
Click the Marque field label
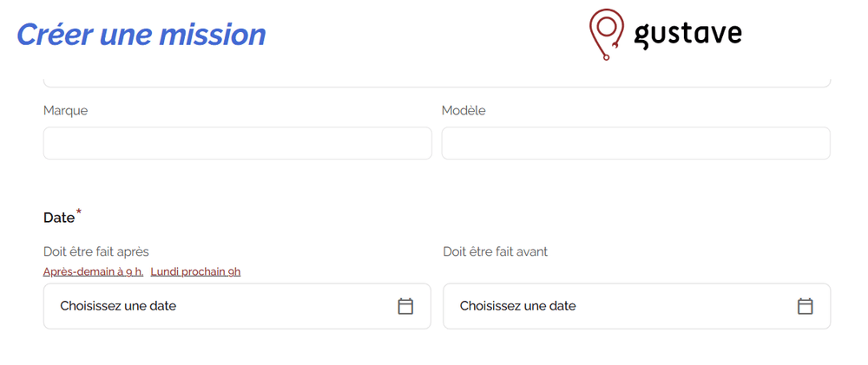pos(65,111)
